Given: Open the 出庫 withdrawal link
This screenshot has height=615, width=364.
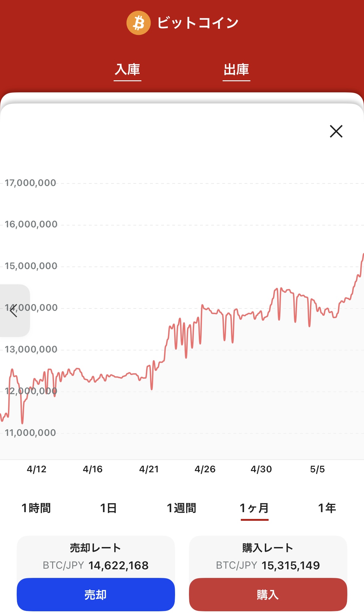Looking at the screenshot, I should pos(236,70).
